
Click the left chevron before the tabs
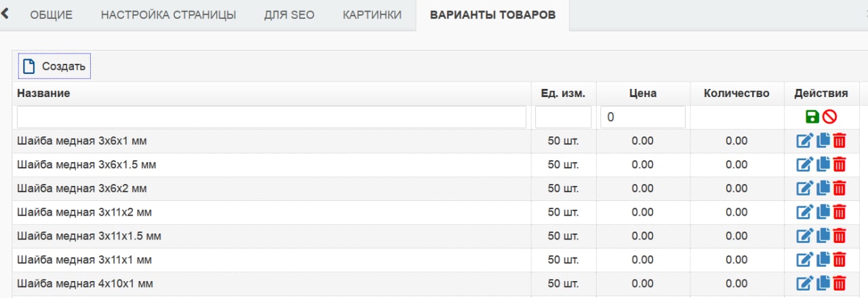point(5,14)
